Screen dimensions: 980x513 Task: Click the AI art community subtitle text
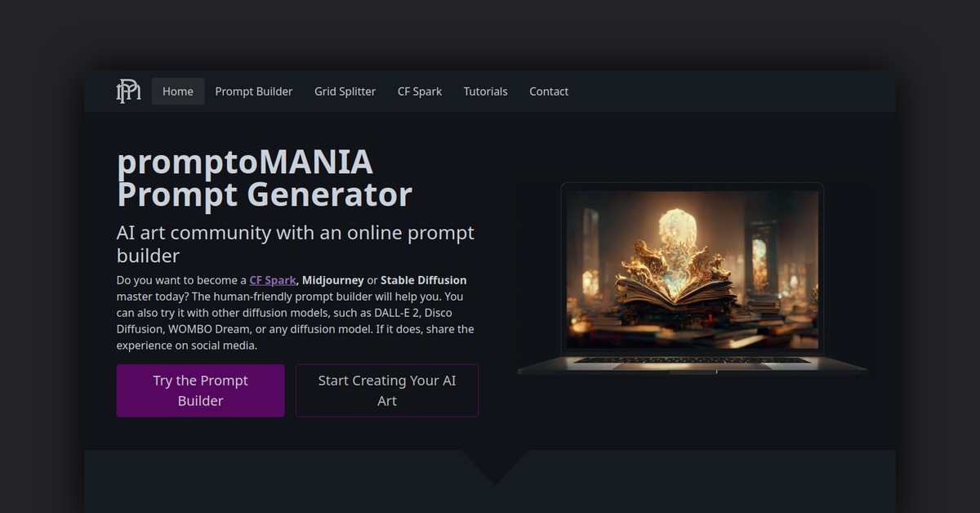tap(296, 243)
